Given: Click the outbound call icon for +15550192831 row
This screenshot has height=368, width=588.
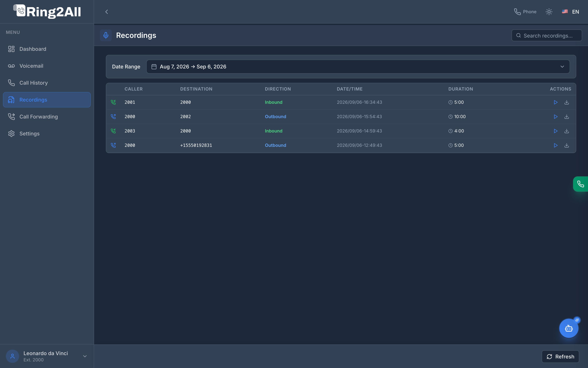Looking at the screenshot, I should click(x=113, y=145).
